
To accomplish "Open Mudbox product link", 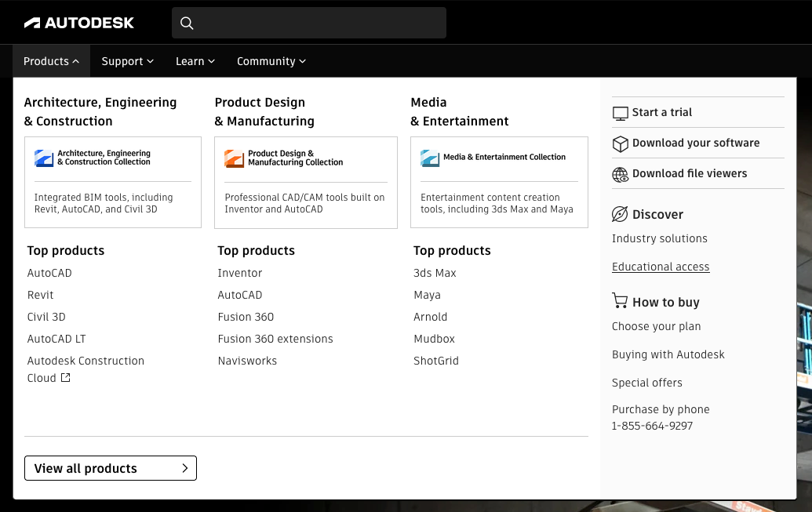I will (434, 339).
